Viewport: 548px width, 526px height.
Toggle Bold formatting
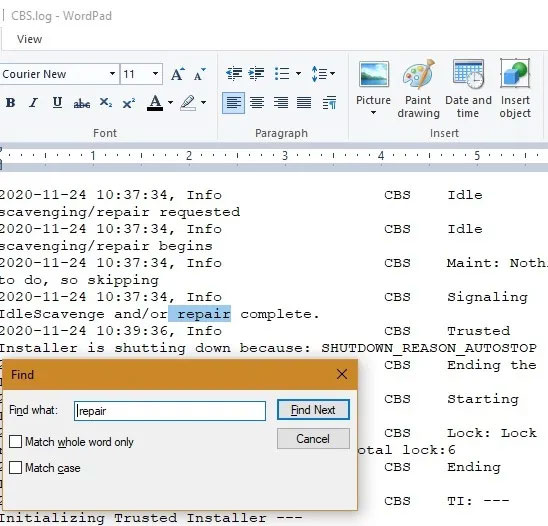pos(10,103)
